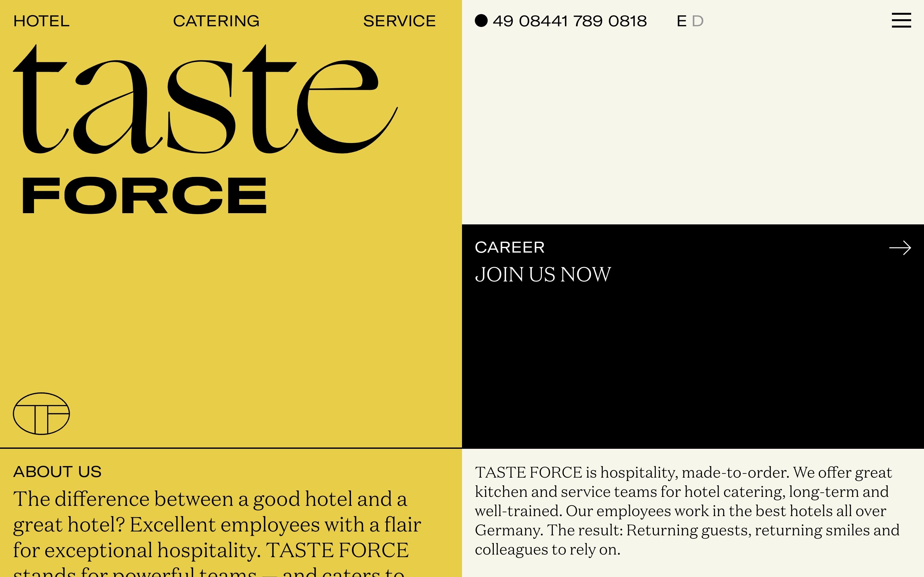The width and height of the screenshot is (924, 577).
Task: Switch language to German with D
Action: (697, 21)
